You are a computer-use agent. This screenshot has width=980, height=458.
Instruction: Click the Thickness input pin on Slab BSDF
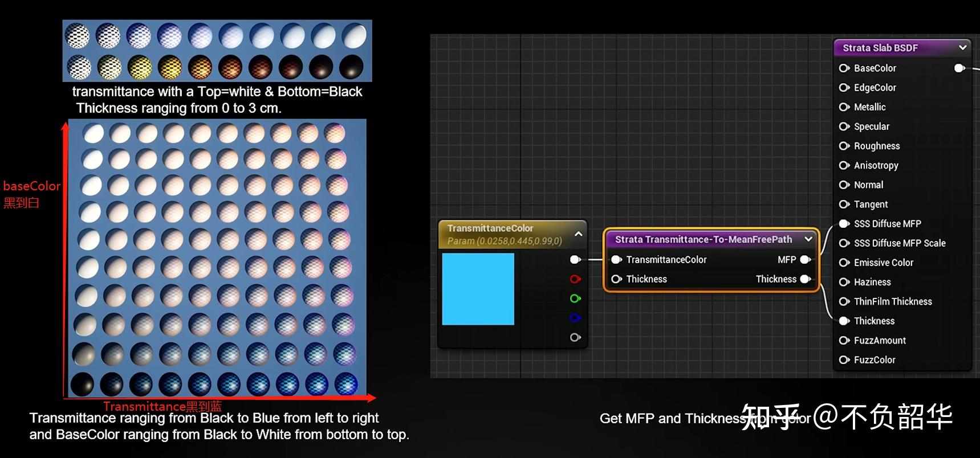pos(844,321)
